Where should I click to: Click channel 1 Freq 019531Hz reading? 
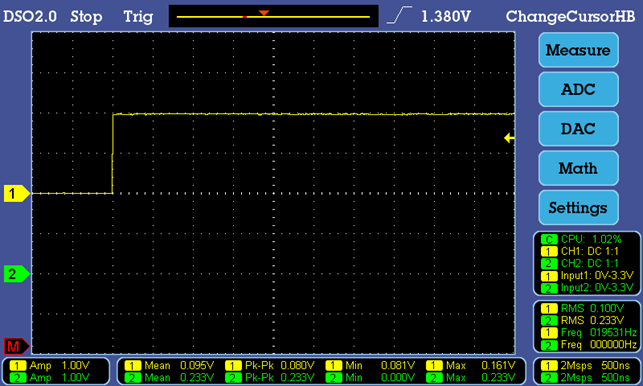click(x=589, y=332)
